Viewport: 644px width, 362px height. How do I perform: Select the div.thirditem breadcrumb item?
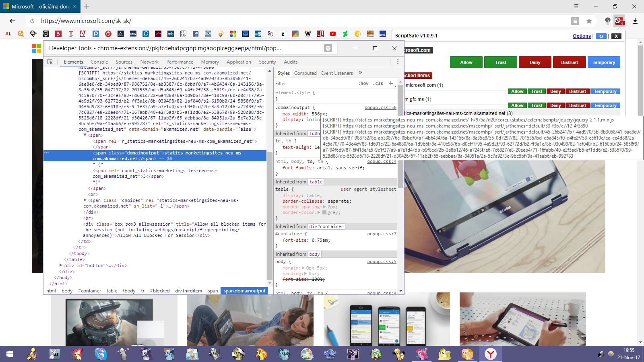[189, 291]
